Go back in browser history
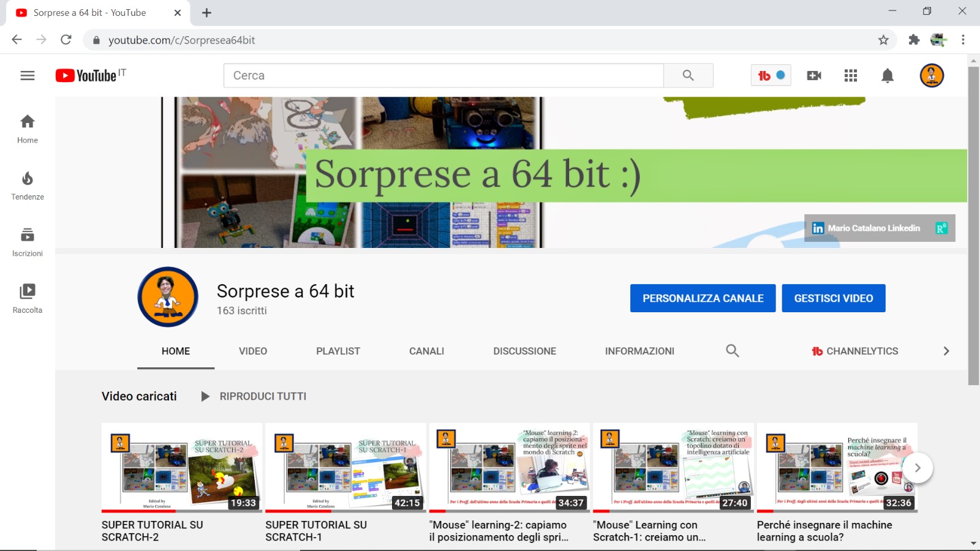Screen dimensions: 980x551 [17, 40]
